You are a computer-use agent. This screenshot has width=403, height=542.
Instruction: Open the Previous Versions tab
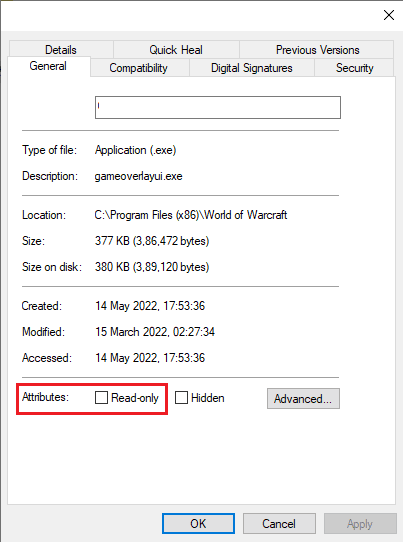click(317, 49)
